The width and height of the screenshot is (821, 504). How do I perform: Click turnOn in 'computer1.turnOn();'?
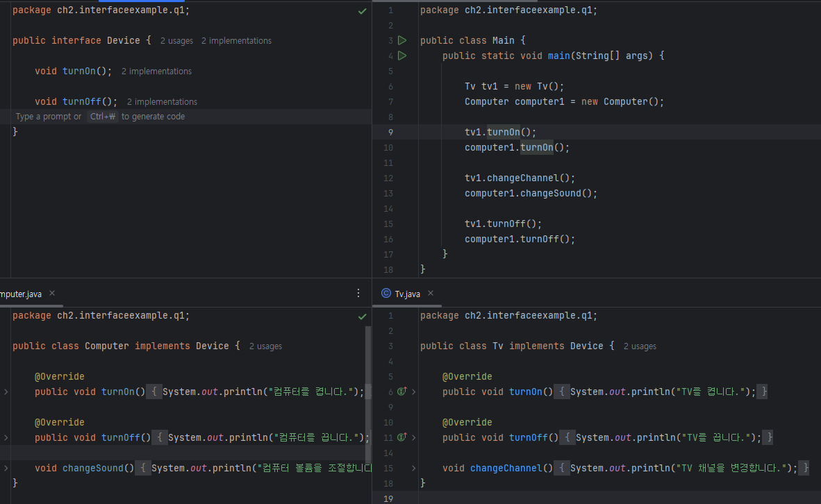[x=537, y=148]
